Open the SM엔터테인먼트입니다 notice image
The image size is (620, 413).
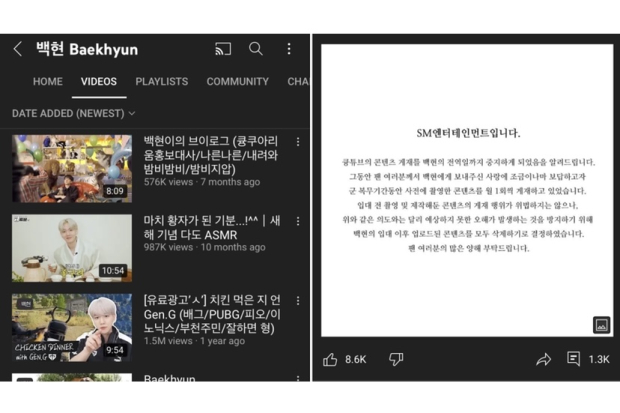click(467, 190)
